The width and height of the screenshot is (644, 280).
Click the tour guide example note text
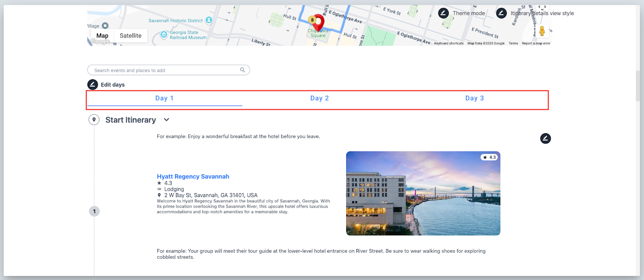321,254
